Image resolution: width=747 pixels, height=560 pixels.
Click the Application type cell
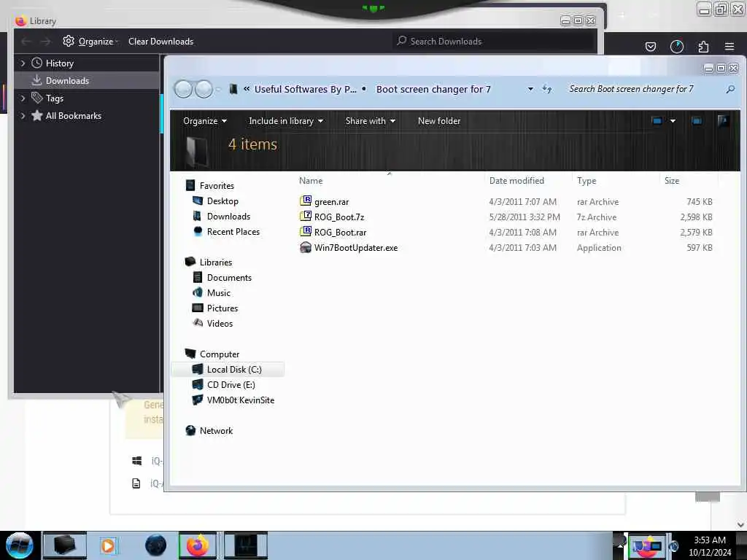(x=599, y=248)
